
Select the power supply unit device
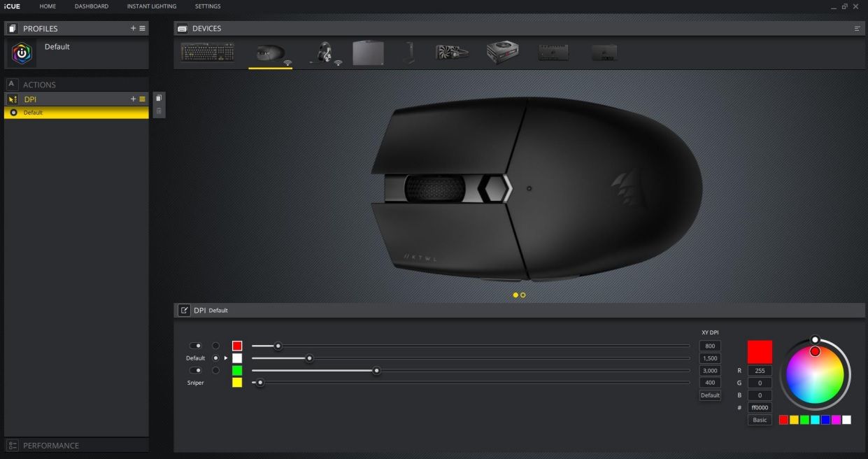point(502,53)
